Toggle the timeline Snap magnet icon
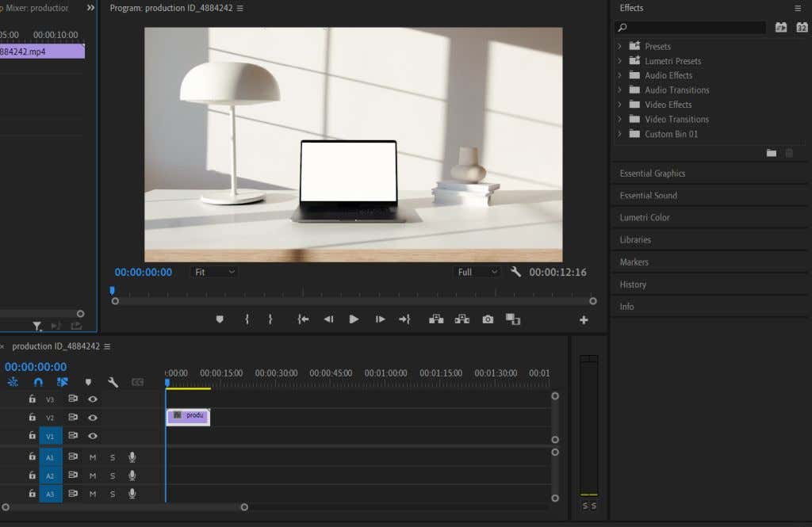This screenshot has height=527, width=812. tap(38, 382)
